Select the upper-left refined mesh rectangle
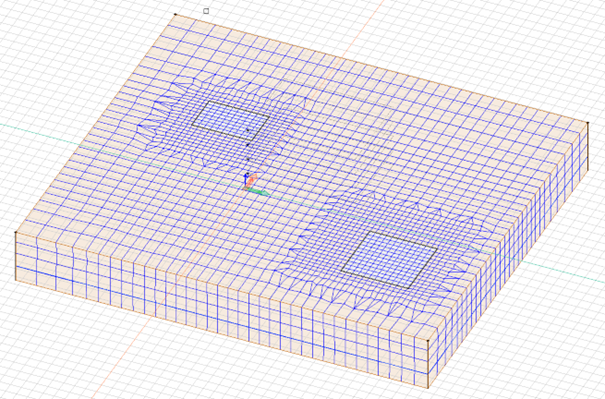 click(x=230, y=120)
